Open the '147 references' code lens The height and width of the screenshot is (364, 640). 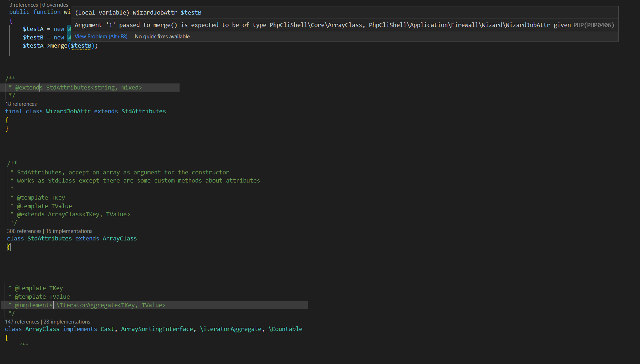pos(22,322)
